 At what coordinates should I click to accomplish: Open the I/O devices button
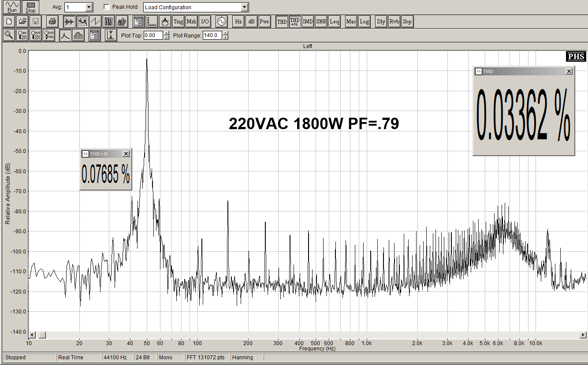pyautogui.click(x=205, y=21)
